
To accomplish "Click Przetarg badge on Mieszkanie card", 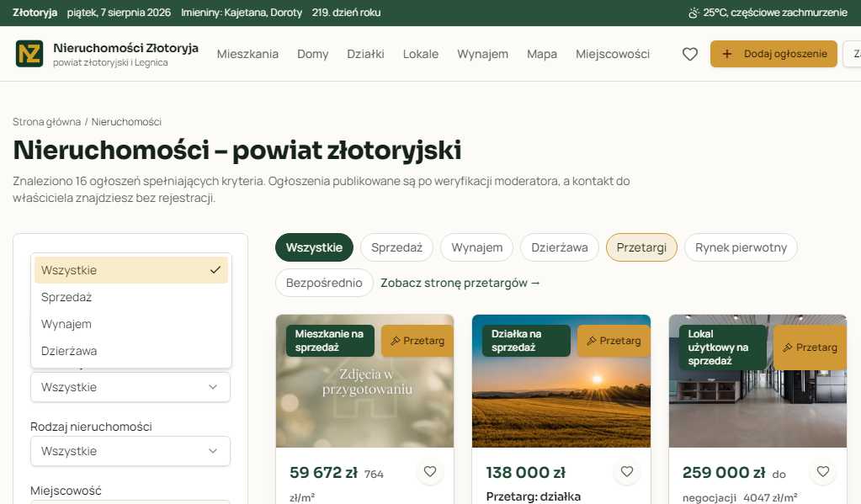I will [417, 341].
